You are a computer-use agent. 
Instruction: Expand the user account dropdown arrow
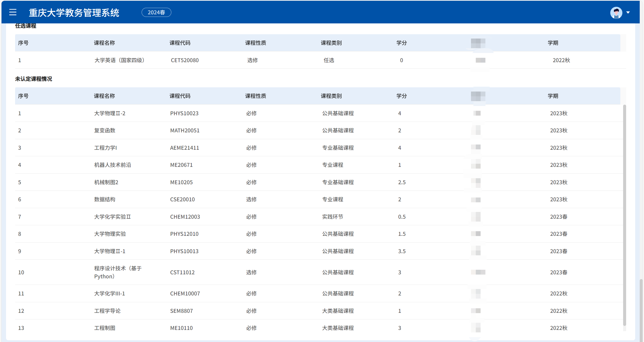point(628,13)
